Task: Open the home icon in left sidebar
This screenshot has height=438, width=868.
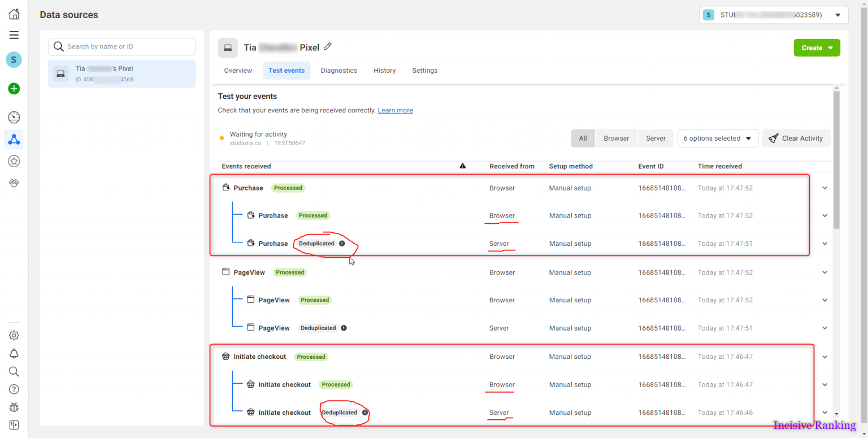Action: coord(14,14)
